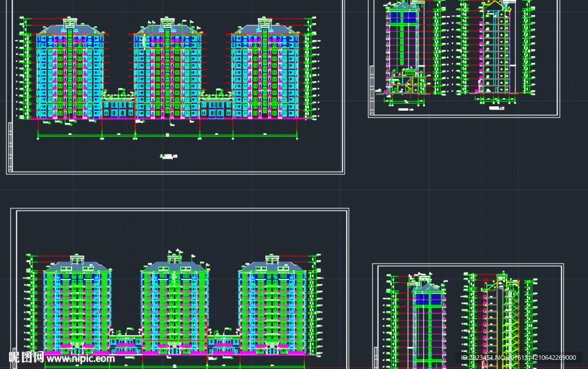The height and width of the screenshot is (369, 588).
Task: Click the title caption beneath upper elevation
Action: (168, 157)
